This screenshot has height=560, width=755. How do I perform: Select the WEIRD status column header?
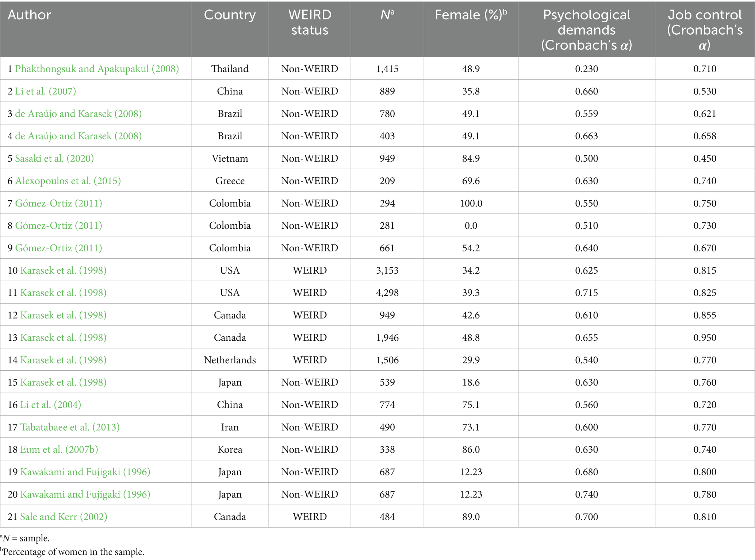click(x=310, y=22)
